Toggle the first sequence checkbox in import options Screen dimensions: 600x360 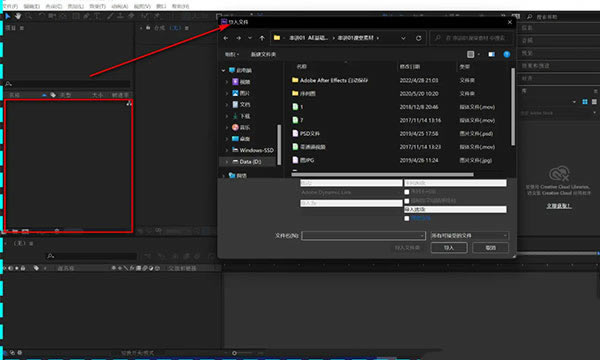pyautogui.click(x=407, y=192)
